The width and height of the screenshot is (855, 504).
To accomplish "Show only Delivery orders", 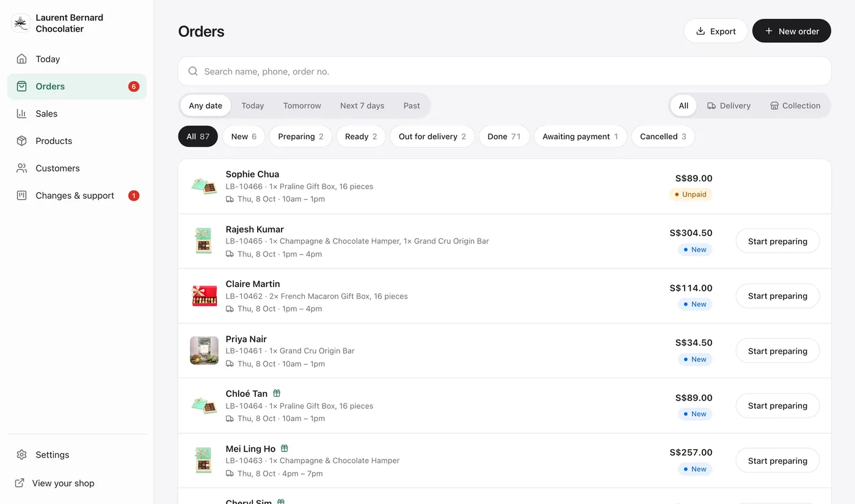I will click(729, 106).
